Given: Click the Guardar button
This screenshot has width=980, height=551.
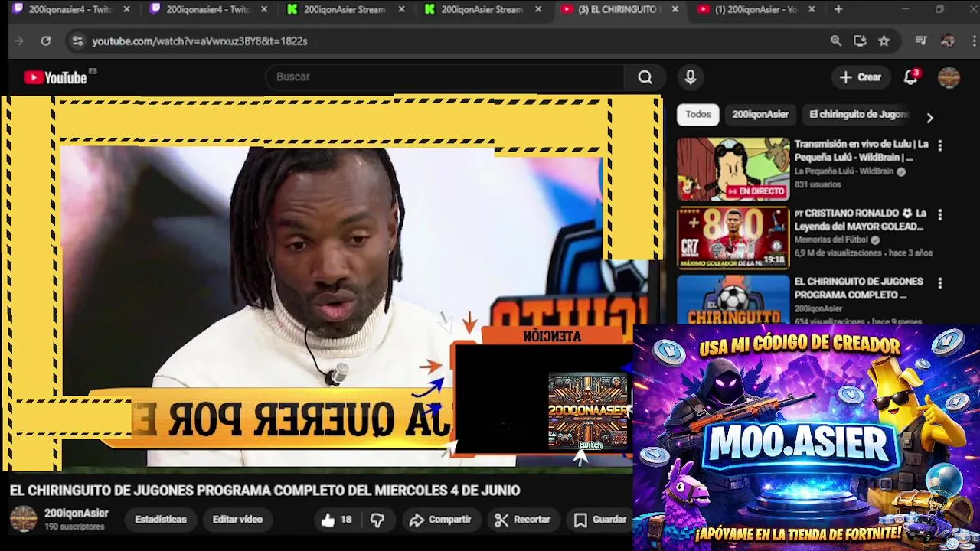Looking at the screenshot, I should point(600,520).
